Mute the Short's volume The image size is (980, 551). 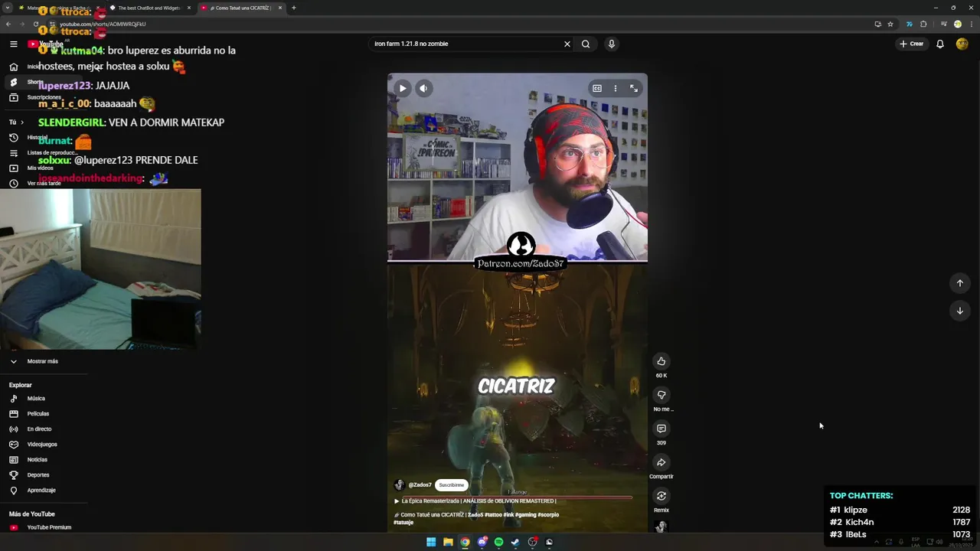pyautogui.click(x=424, y=88)
